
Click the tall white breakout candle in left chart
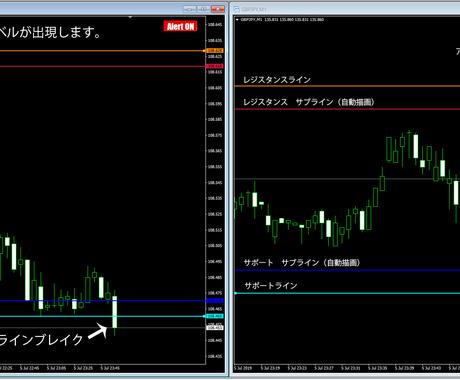115,312
